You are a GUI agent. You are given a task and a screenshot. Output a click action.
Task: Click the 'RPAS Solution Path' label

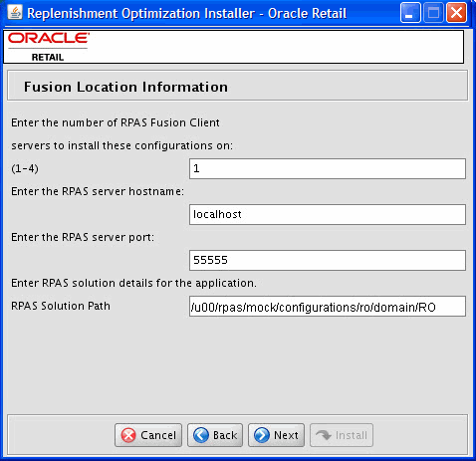[x=61, y=306]
